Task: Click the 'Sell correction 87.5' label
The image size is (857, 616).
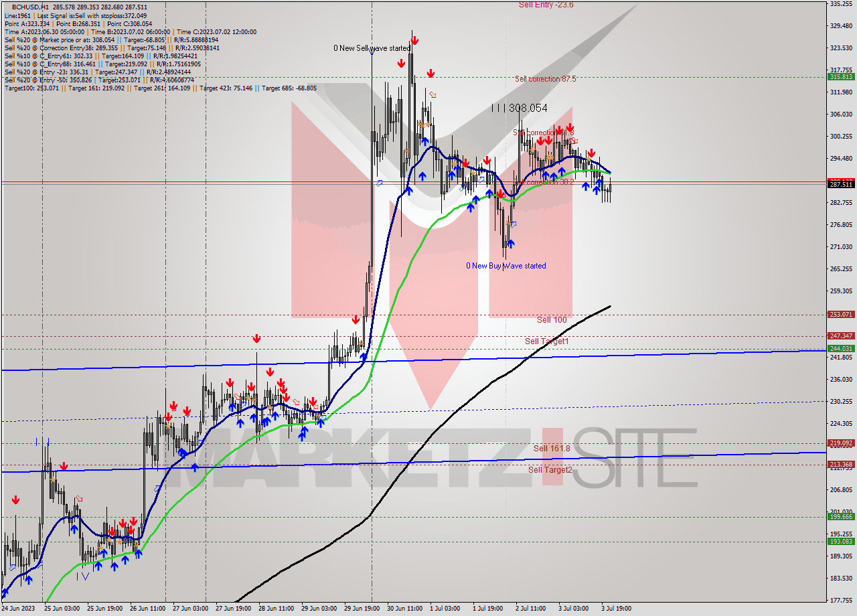Action: [546, 79]
